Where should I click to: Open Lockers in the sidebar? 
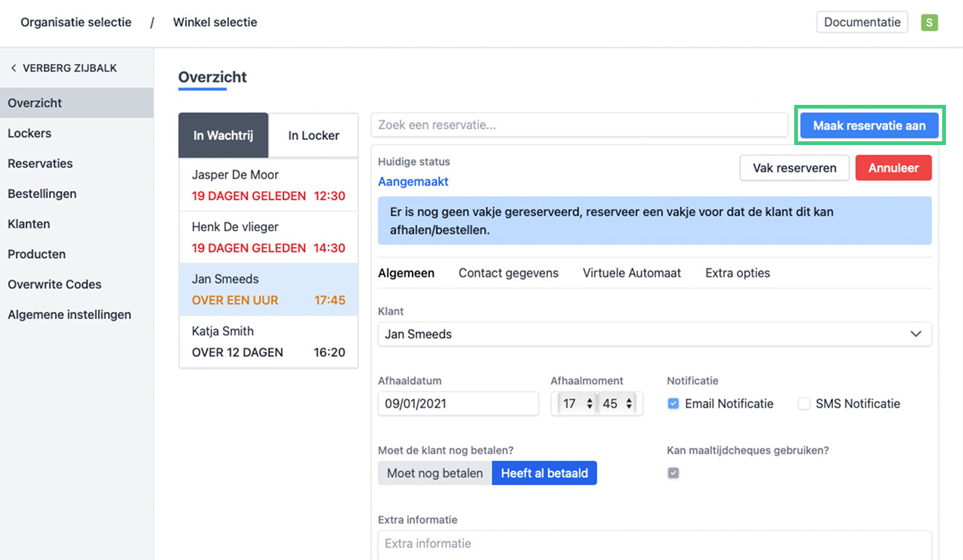tap(30, 134)
